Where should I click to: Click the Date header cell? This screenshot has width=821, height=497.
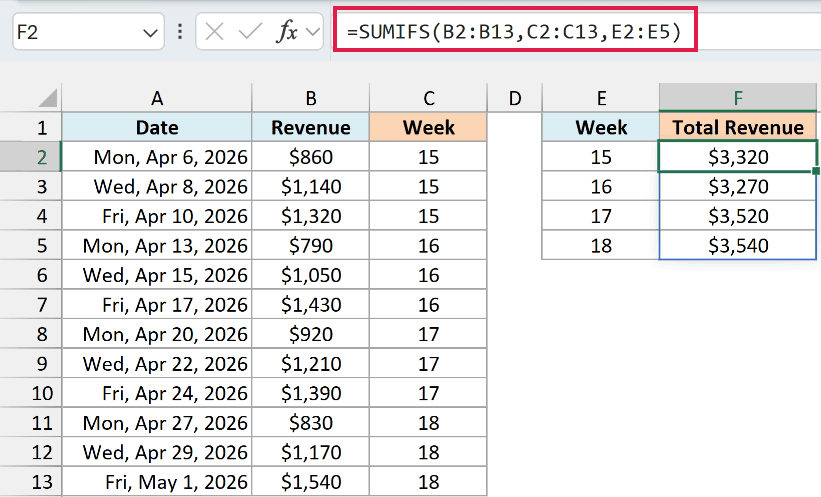coord(157,127)
